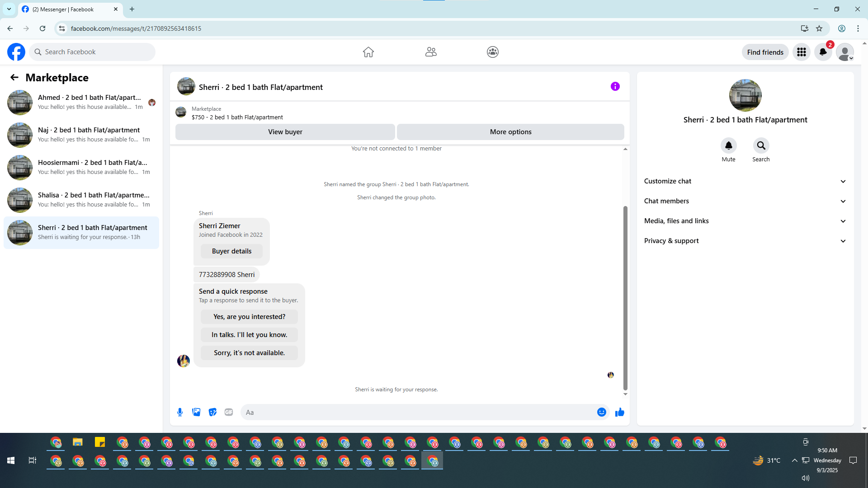This screenshot has height=488, width=868.
Task: Open Task View on the taskbar
Action: pos(33,460)
